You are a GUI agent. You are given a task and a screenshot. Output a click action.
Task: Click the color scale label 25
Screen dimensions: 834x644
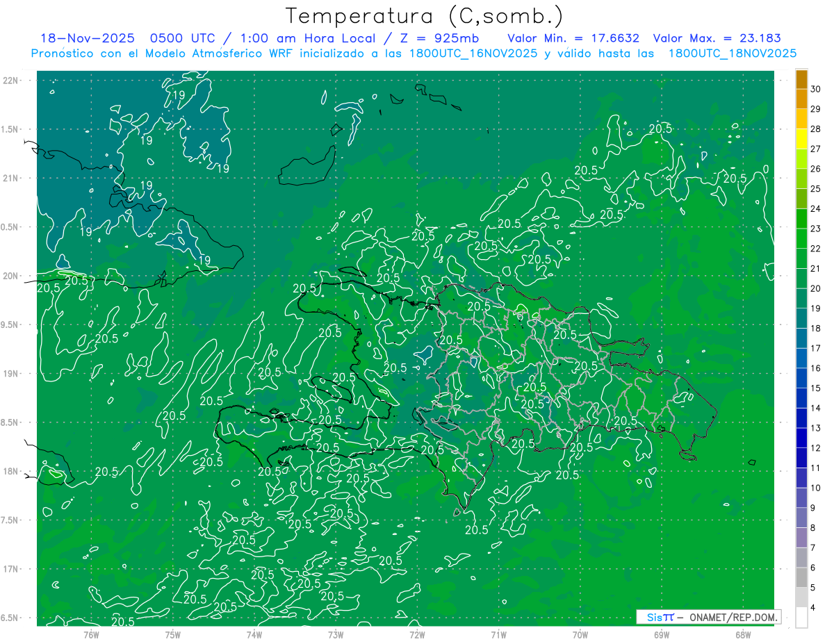(816, 189)
